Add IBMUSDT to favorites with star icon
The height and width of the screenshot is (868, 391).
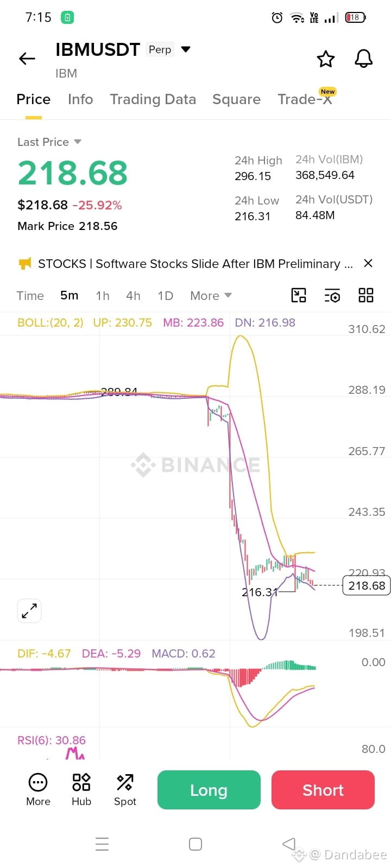(326, 59)
